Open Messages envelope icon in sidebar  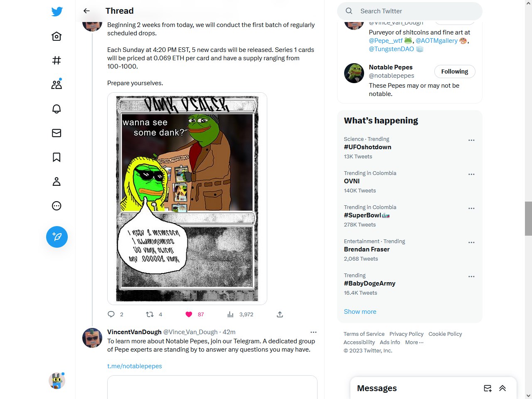pos(57,133)
